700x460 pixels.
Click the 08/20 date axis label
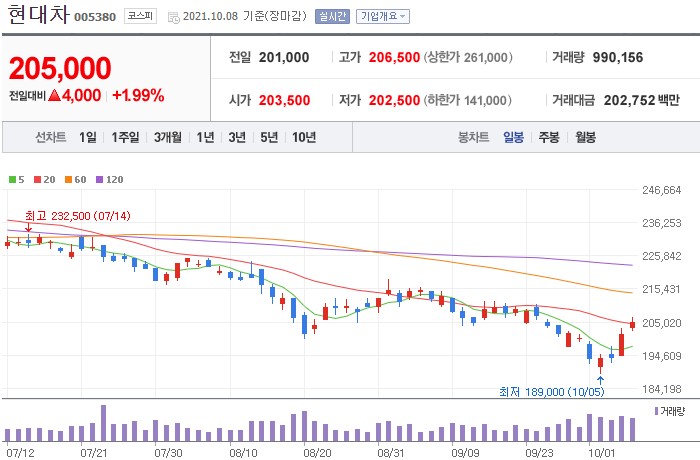coord(317,453)
